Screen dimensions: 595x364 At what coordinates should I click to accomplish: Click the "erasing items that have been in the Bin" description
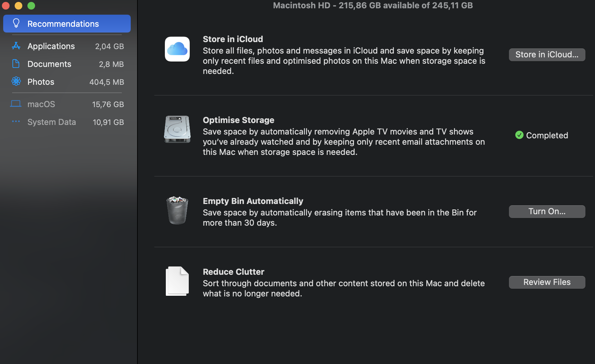click(340, 218)
